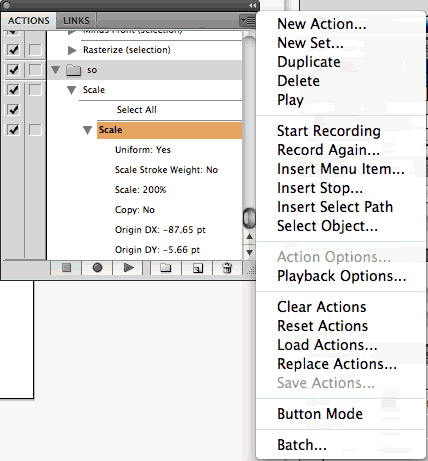428x461 pixels.
Task: Choose Play from the flyout menu
Action: 290,100
